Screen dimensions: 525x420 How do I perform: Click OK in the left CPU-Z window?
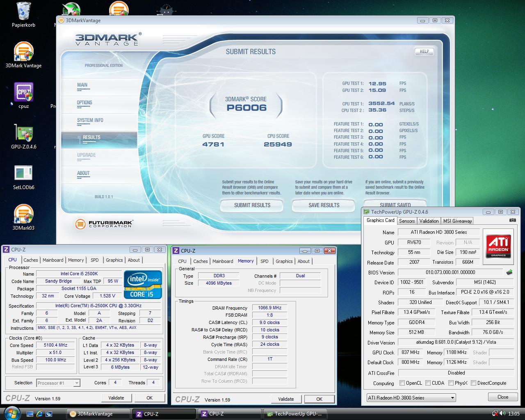149,398
